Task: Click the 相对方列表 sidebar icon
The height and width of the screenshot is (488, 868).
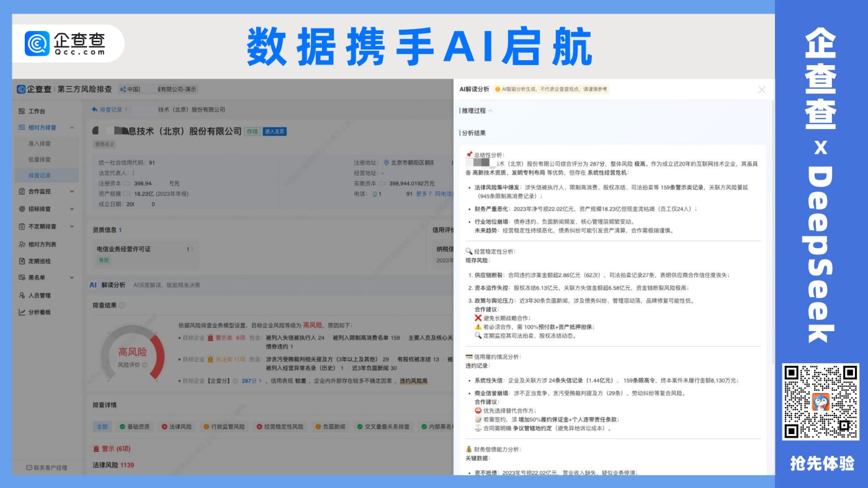Action: (x=22, y=244)
